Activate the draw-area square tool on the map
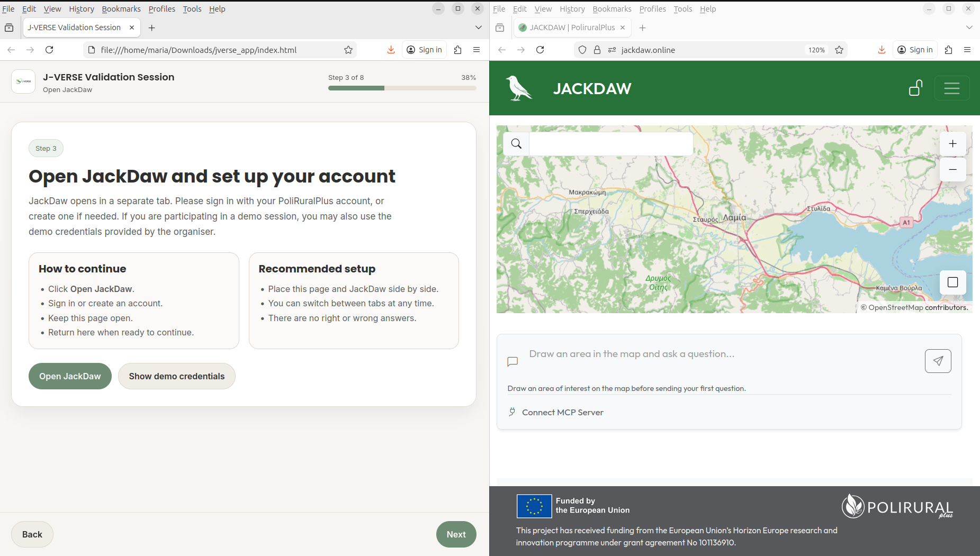980x556 pixels. 953,282
